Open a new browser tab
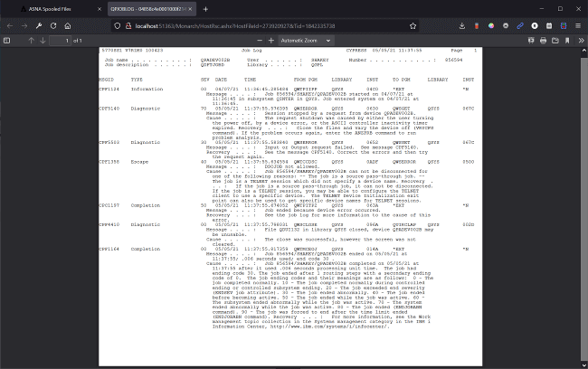Viewport: 588px width, 369px height. tap(205, 9)
